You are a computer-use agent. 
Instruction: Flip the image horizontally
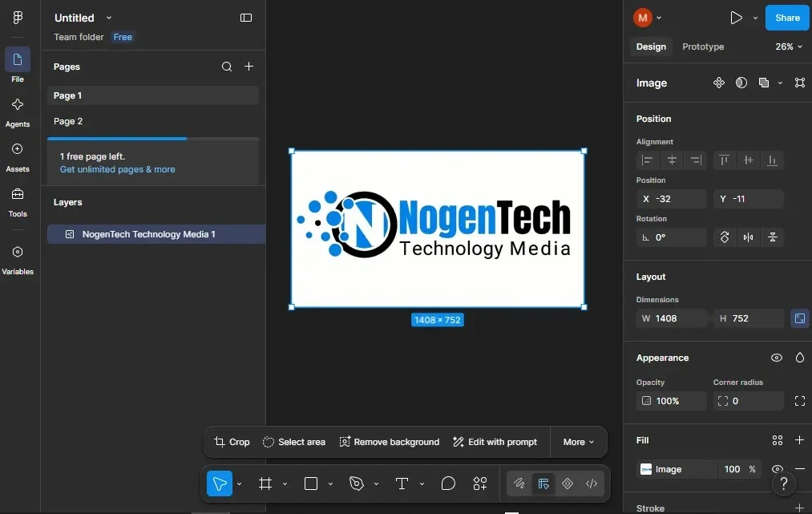pyautogui.click(x=749, y=237)
